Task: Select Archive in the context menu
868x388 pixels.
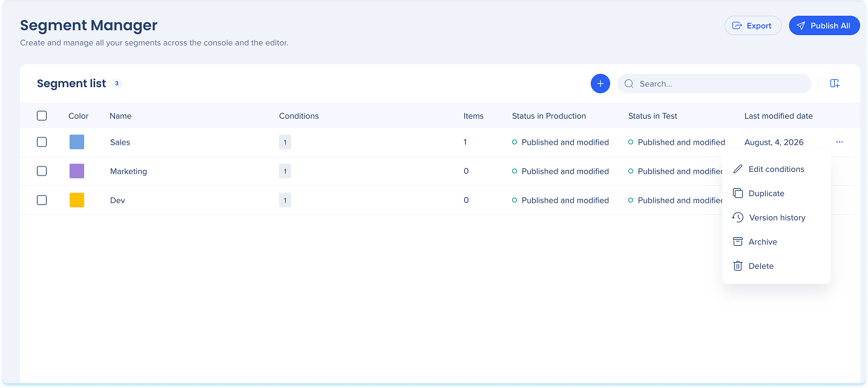Action: coord(777,242)
